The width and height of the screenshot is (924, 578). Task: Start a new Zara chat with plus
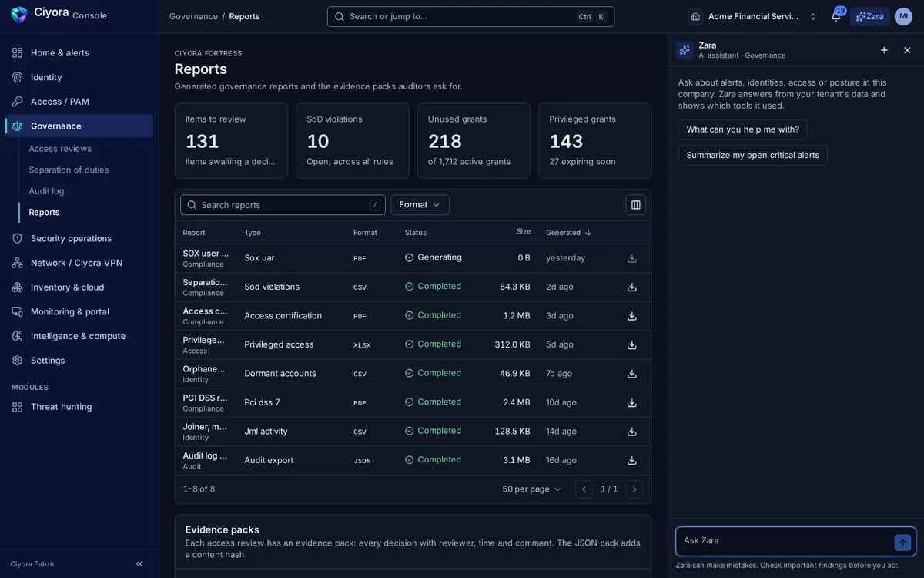coord(884,50)
